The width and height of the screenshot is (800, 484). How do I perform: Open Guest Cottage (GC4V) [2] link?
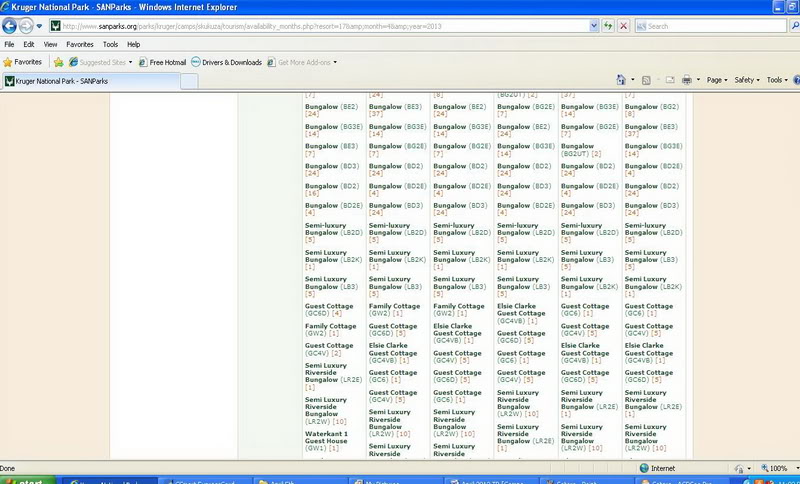329,349
